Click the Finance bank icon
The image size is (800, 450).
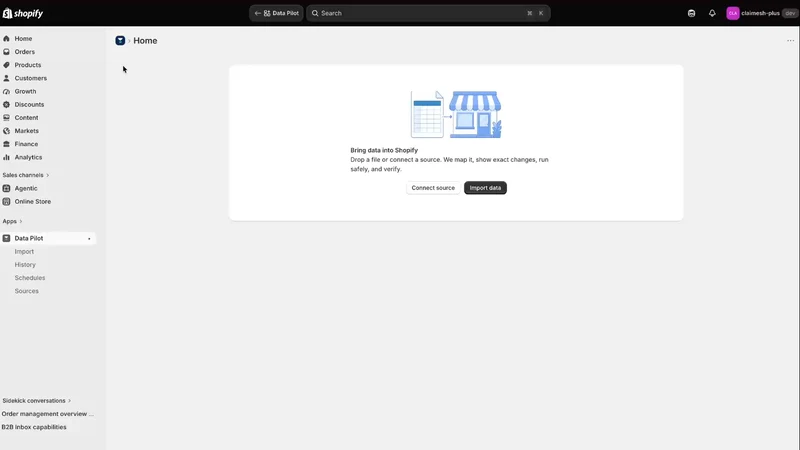(x=6, y=144)
